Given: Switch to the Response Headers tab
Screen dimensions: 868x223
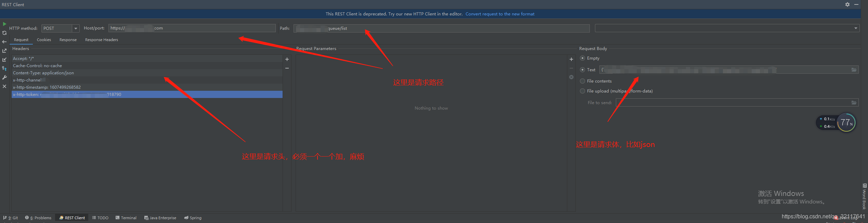Looking at the screenshot, I should coord(102,40).
